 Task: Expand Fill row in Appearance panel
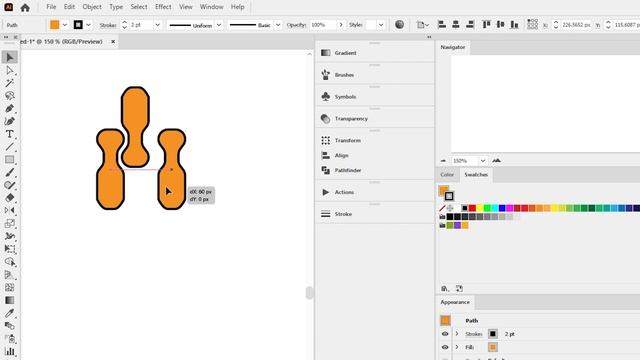click(x=457, y=347)
